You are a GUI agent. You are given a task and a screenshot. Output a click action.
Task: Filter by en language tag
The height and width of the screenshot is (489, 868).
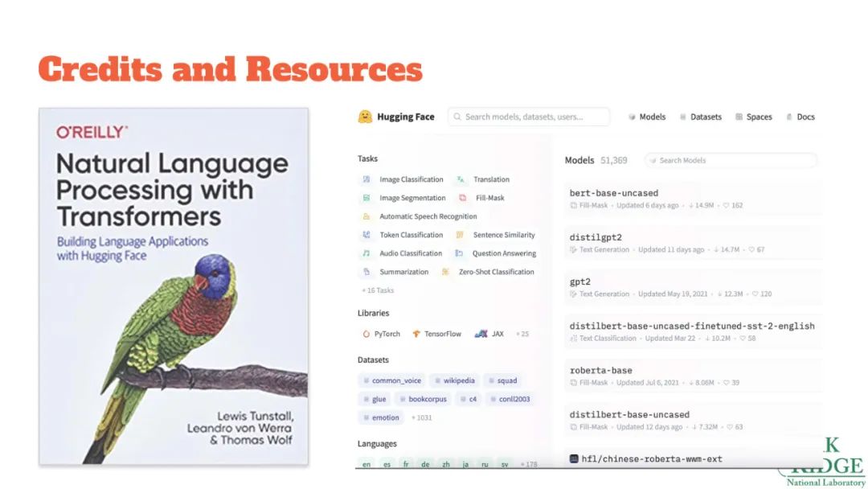pyautogui.click(x=366, y=464)
